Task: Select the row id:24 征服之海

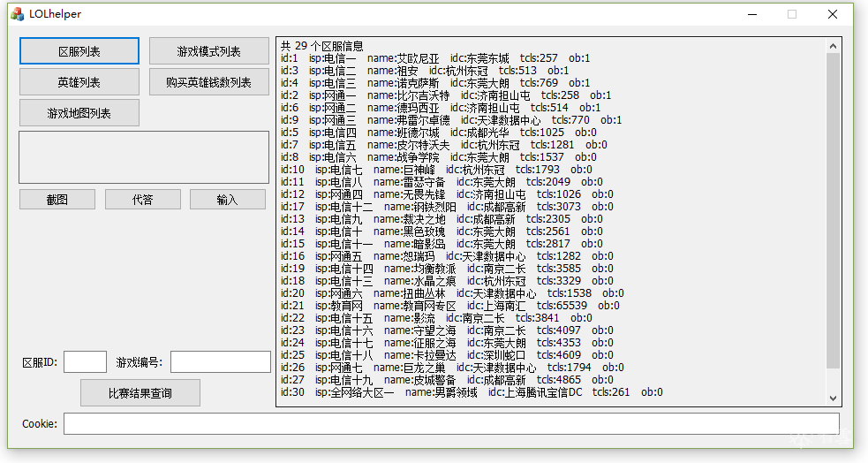Action: (447, 343)
